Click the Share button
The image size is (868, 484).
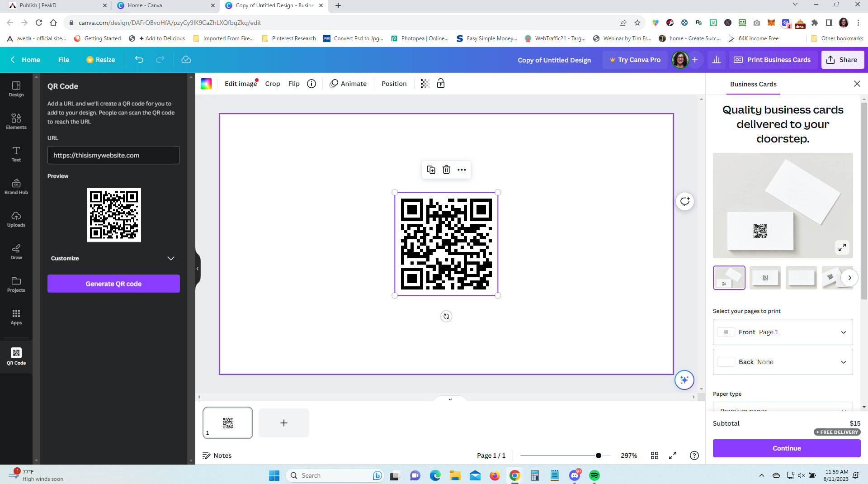pyautogui.click(x=843, y=60)
